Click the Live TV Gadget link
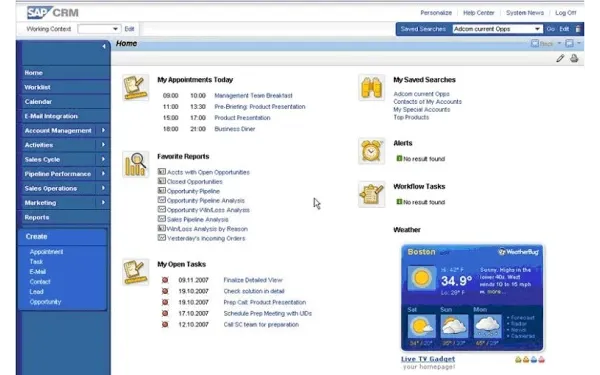This screenshot has height=375, width=600. 428,359
